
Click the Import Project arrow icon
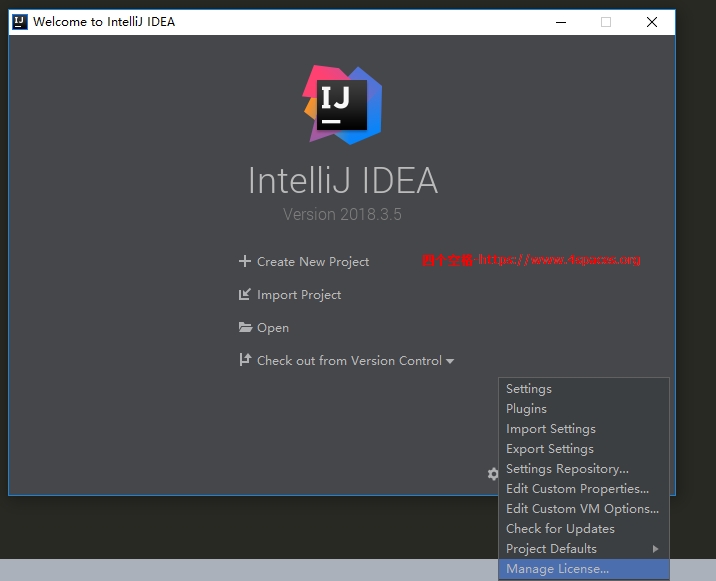(x=245, y=295)
